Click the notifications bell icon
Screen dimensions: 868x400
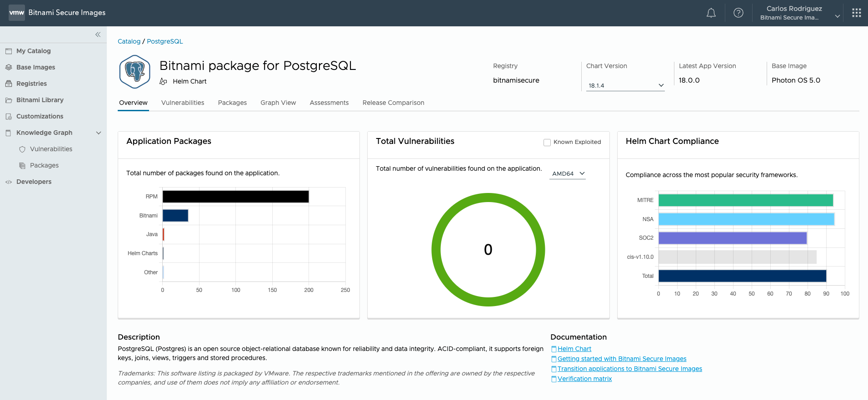(711, 13)
